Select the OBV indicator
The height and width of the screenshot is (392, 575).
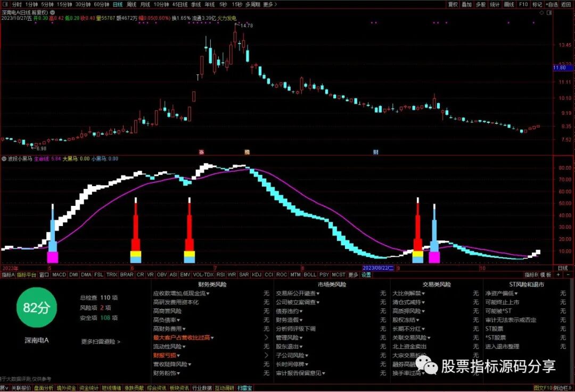[162, 274]
